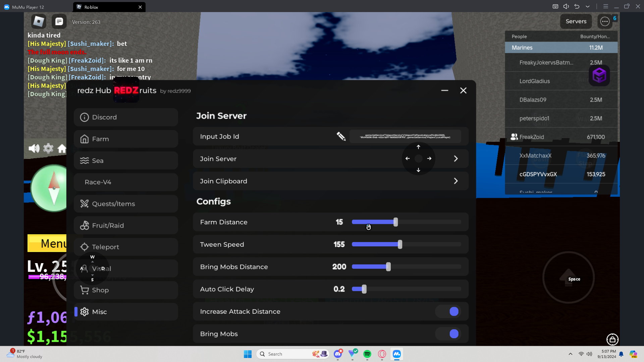Select player cGDSPYVvxGX in leaderboard
This screenshot has width=644, height=362.
click(561, 174)
